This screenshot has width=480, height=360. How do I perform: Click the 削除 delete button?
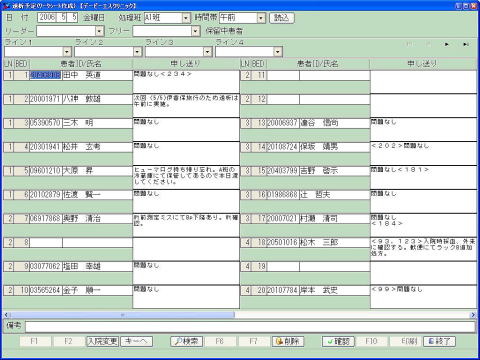coord(288,341)
